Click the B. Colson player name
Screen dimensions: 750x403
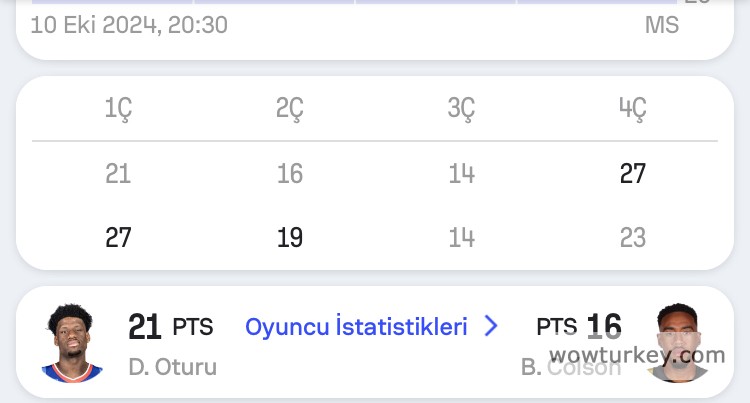pyautogui.click(x=570, y=367)
